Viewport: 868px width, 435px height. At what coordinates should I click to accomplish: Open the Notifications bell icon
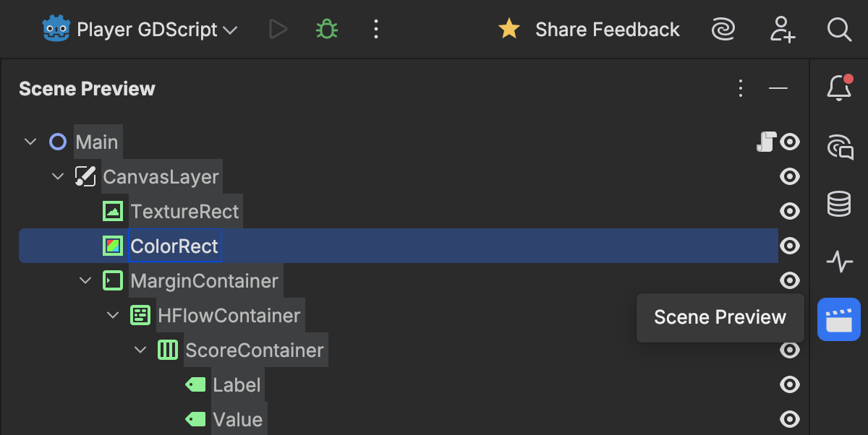[x=838, y=88]
